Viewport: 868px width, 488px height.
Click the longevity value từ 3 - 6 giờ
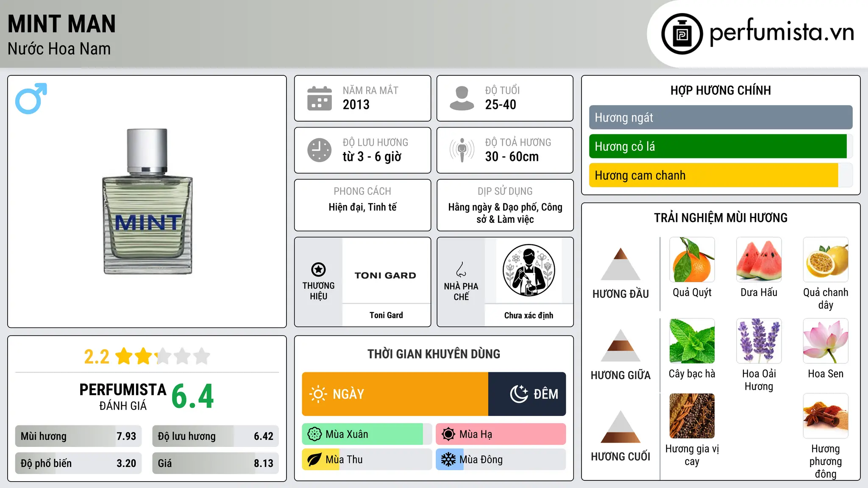[x=372, y=157]
